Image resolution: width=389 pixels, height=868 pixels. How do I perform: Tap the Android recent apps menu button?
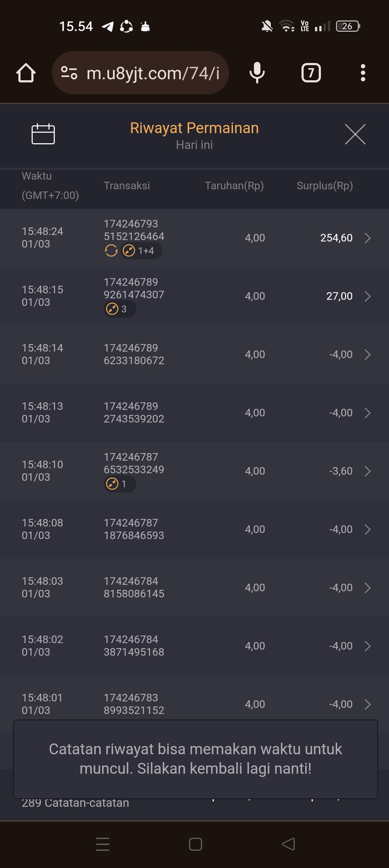point(103,844)
